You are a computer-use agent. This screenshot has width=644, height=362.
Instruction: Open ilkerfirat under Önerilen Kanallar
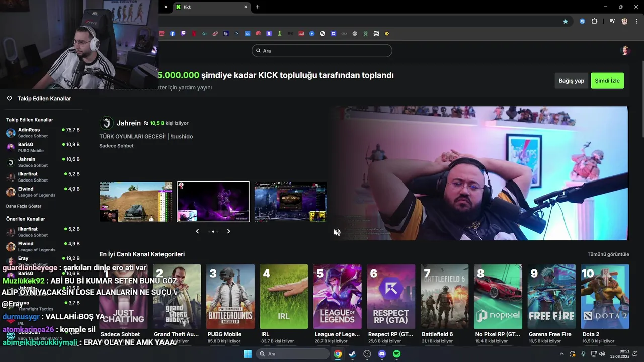tap(43, 232)
